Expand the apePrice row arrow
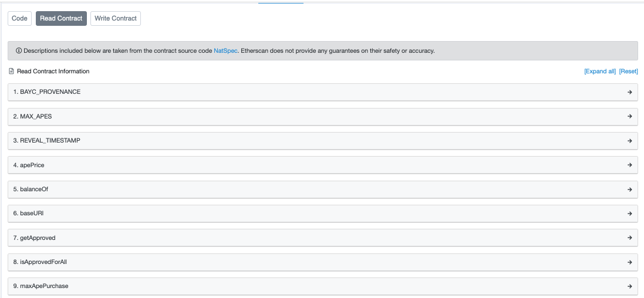The height and width of the screenshot is (298, 644). 630,165
